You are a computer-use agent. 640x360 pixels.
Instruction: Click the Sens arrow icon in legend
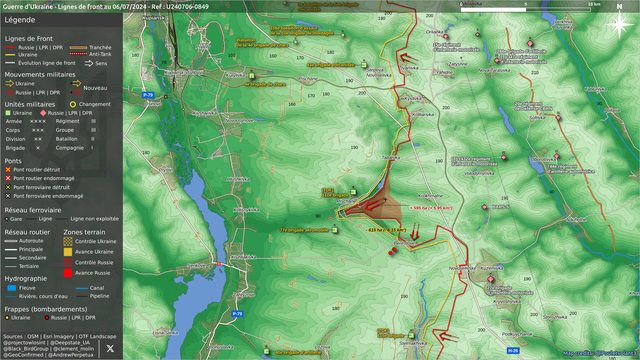click(x=89, y=63)
